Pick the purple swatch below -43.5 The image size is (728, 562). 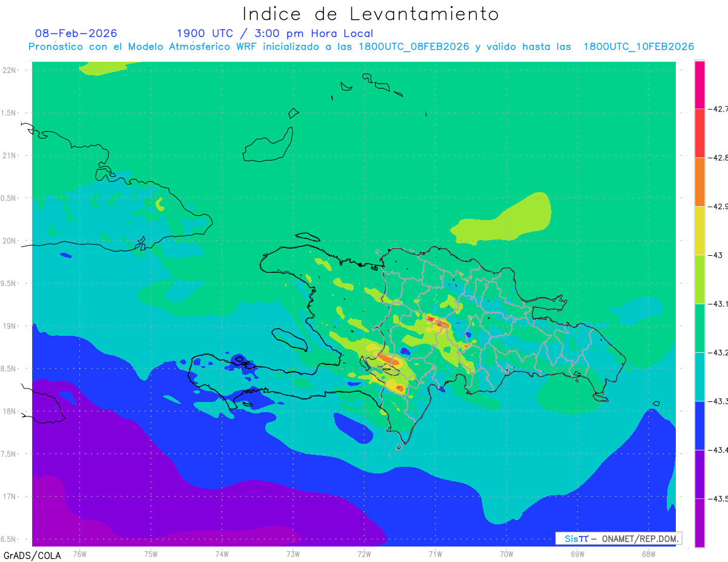pyautogui.click(x=699, y=523)
